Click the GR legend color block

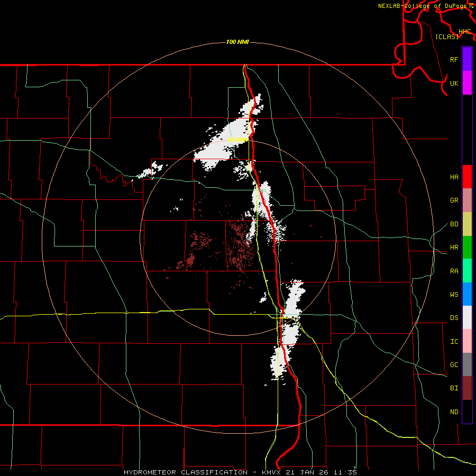(467, 200)
